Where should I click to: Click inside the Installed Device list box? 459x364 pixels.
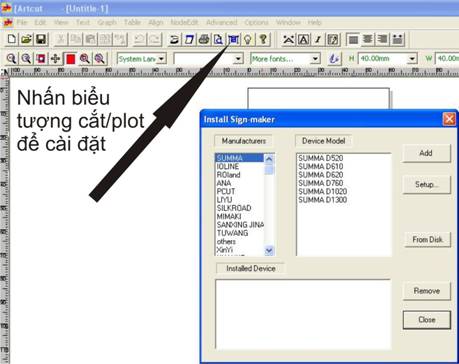[x=303, y=314]
